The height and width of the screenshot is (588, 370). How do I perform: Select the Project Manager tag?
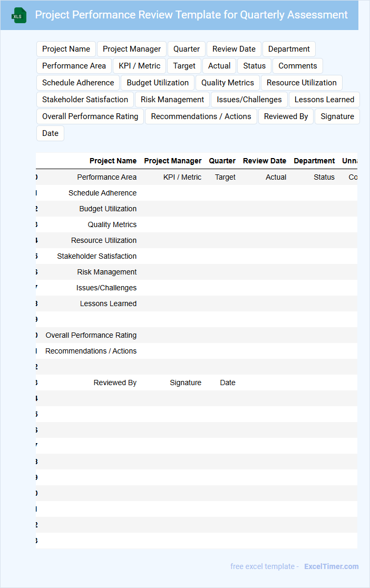(x=132, y=49)
